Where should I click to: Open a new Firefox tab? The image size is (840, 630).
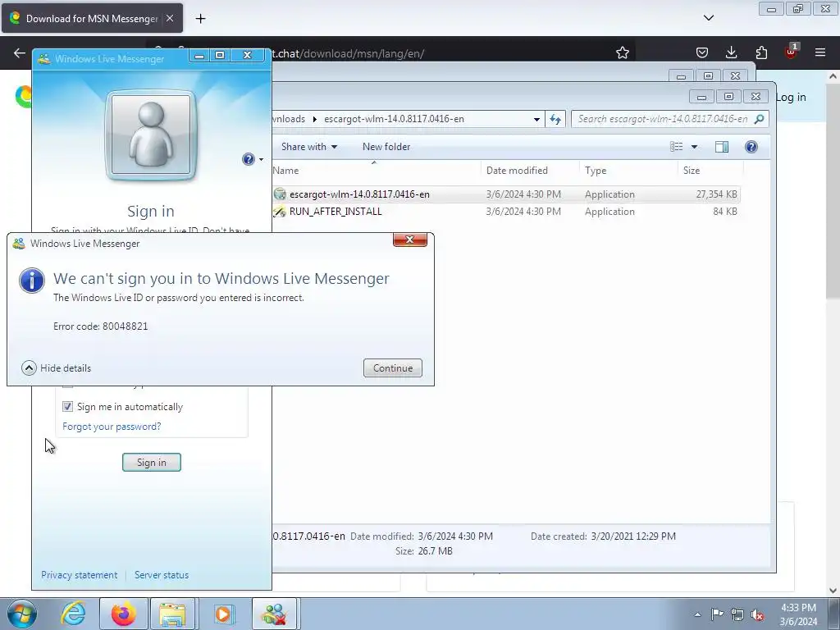[200, 19]
